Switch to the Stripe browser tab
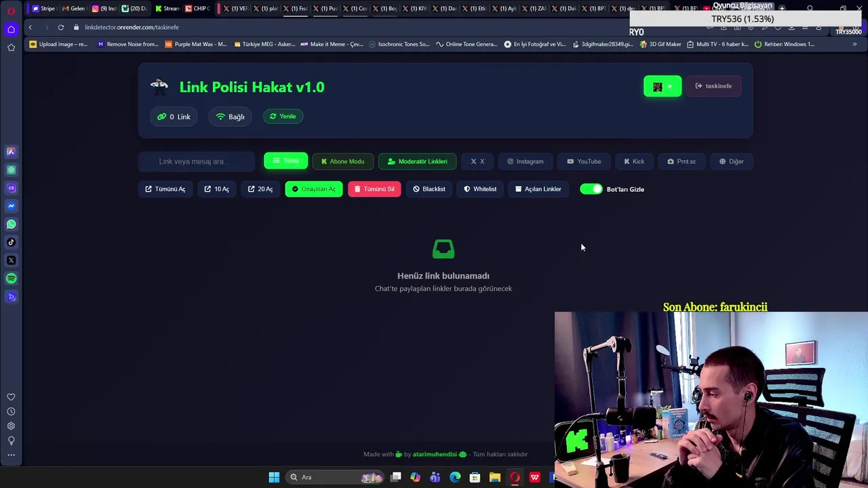The height and width of the screenshot is (488, 868). (43, 9)
